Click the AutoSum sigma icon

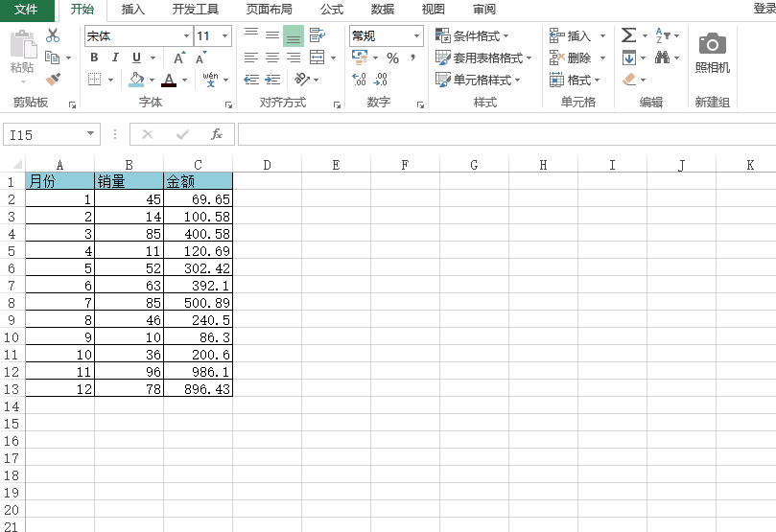pyautogui.click(x=628, y=35)
